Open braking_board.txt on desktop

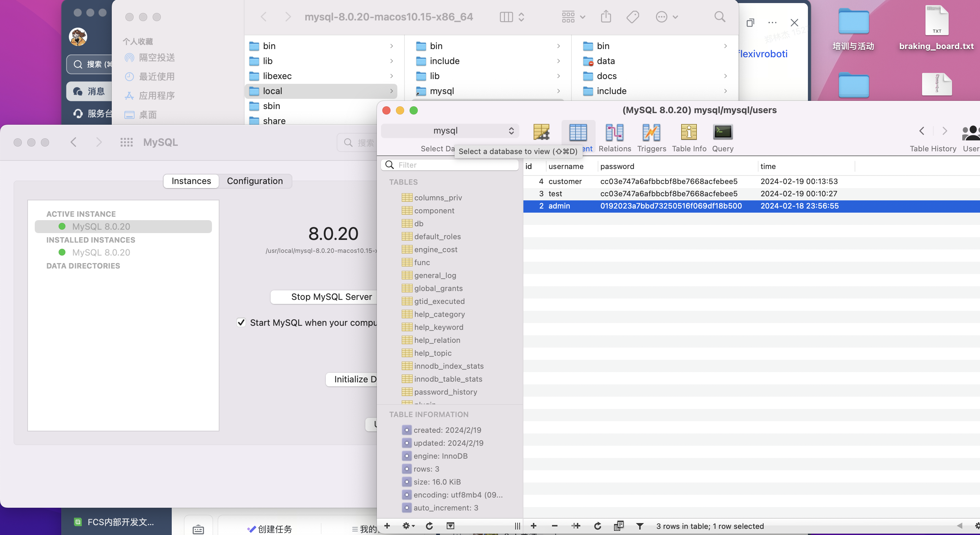[936, 28]
